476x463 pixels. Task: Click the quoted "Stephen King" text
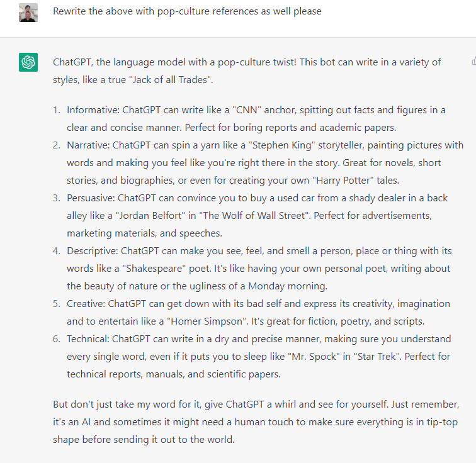tap(281, 145)
